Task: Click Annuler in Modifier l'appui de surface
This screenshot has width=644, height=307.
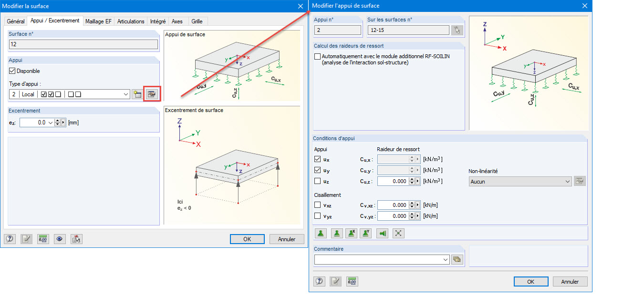Action: click(x=570, y=282)
